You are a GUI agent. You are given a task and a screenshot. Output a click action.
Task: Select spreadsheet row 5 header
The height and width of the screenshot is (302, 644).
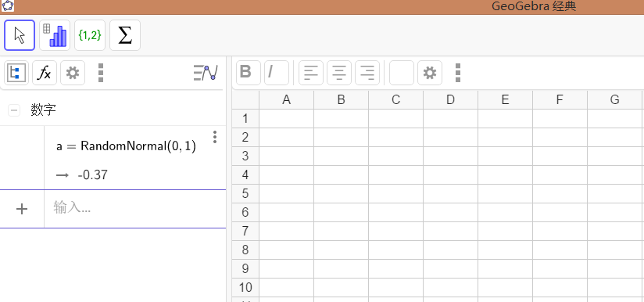pyautogui.click(x=245, y=193)
